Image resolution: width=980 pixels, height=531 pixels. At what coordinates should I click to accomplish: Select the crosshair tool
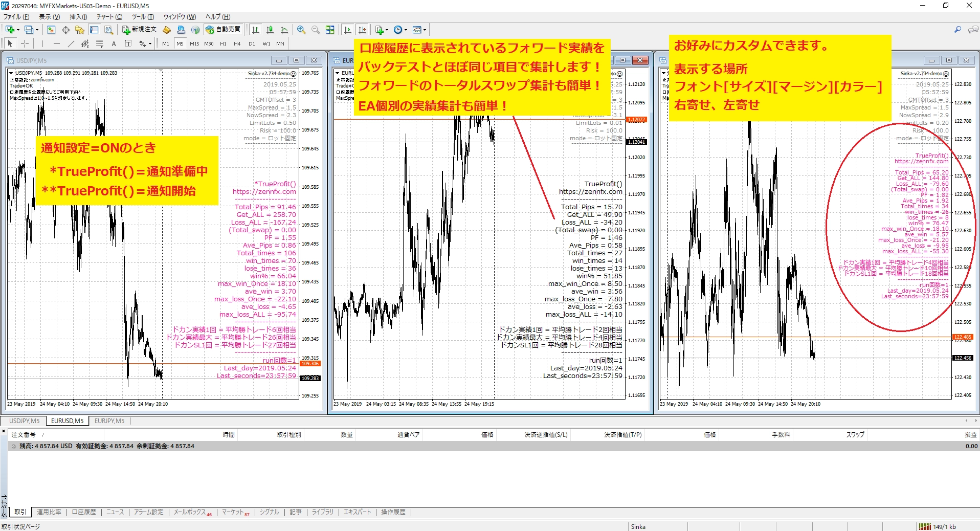click(25, 43)
